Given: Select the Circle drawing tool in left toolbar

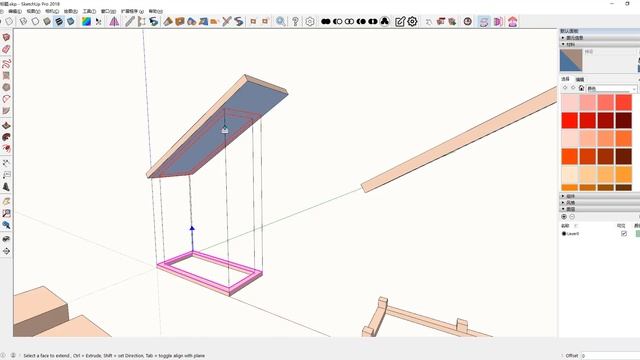Looking at the screenshot, I should (6, 87).
